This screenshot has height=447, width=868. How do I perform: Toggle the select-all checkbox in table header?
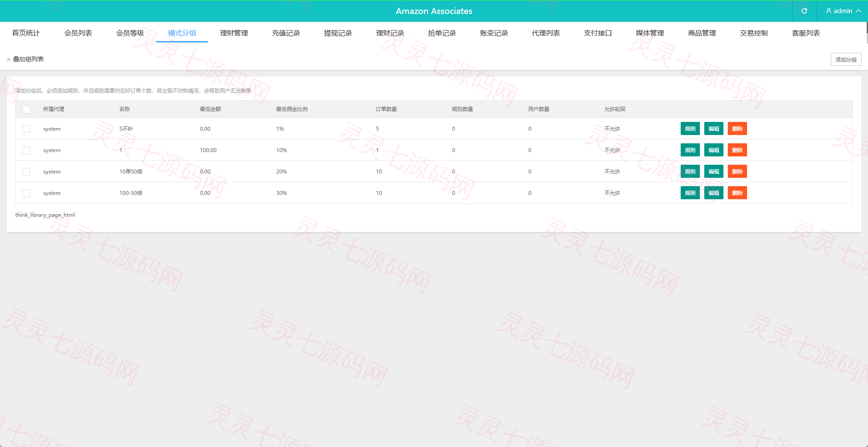pyautogui.click(x=26, y=109)
